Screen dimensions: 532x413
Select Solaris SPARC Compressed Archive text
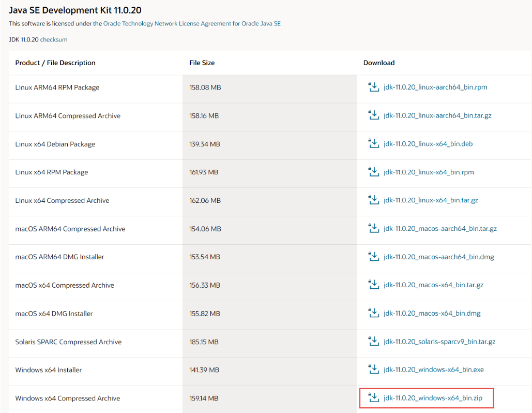pyautogui.click(x=68, y=342)
